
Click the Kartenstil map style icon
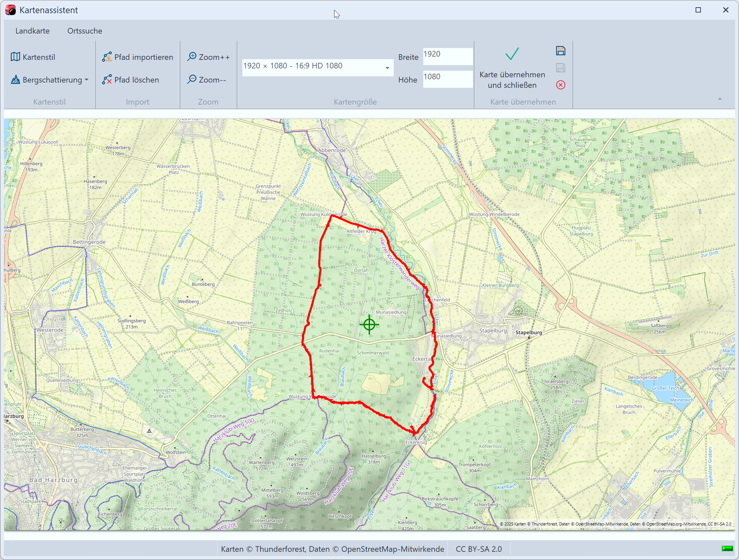[15, 57]
